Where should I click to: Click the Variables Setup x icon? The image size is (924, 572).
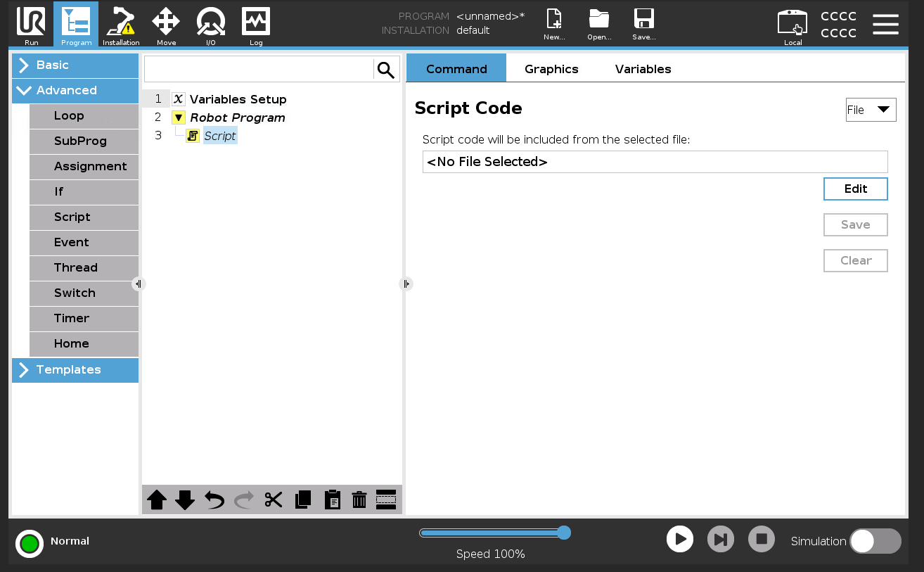(x=179, y=99)
